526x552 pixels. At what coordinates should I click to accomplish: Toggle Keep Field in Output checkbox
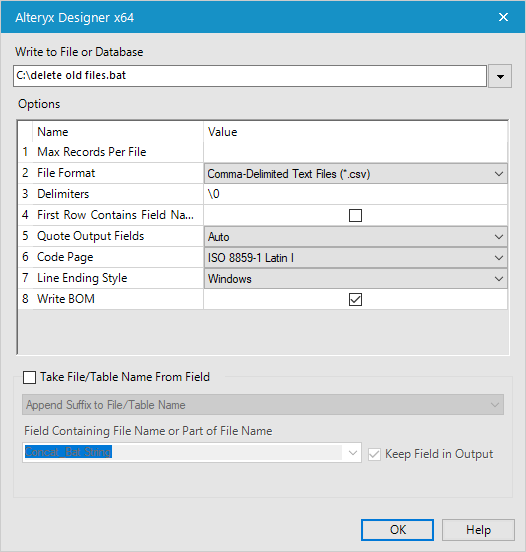[x=374, y=454]
